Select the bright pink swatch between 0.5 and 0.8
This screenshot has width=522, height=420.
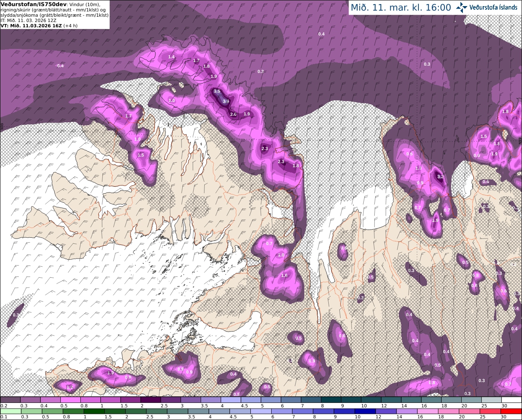(x=70, y=400)
